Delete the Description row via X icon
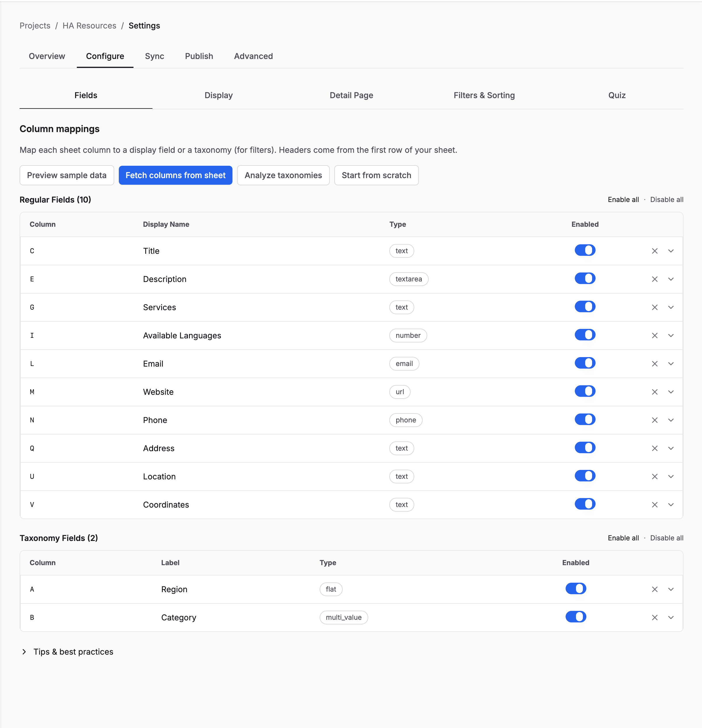This screenshot has height=728, width=702. point(655,279)
